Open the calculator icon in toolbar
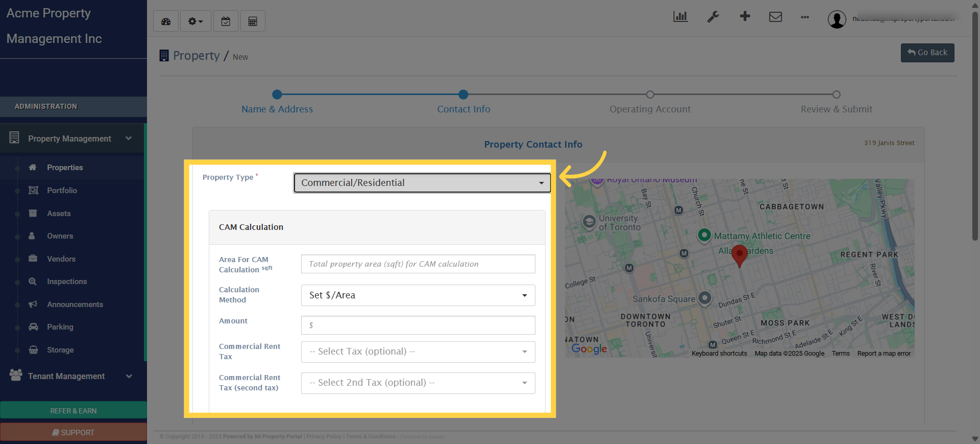 [x=253, y=21]
